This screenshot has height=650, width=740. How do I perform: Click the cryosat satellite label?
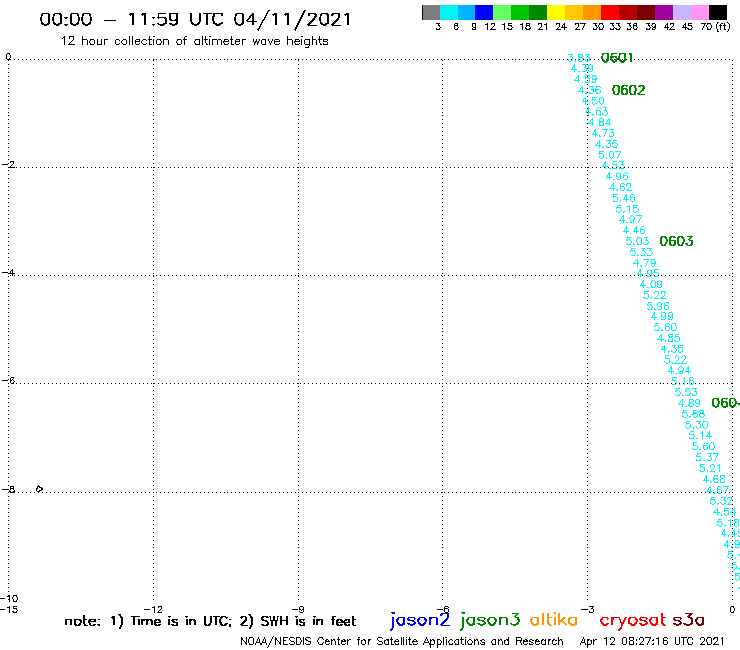pyautogui.click(x=632, y=621)
